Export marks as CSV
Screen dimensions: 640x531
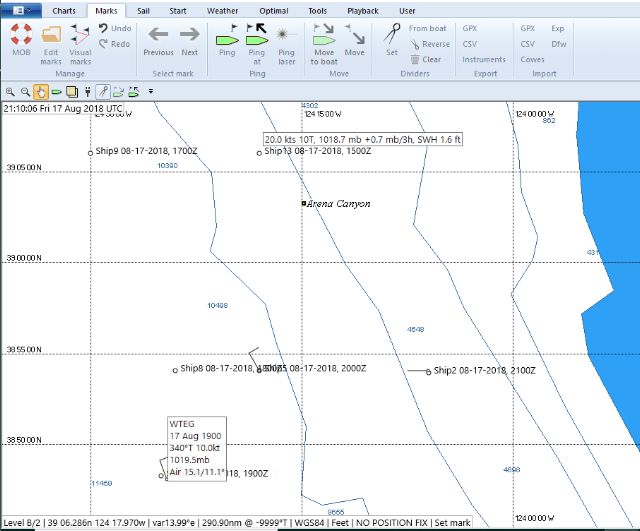[470, 44]
